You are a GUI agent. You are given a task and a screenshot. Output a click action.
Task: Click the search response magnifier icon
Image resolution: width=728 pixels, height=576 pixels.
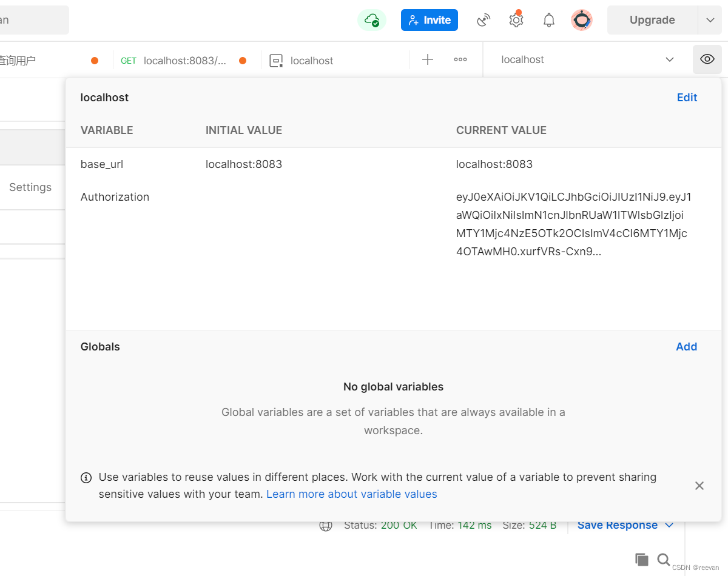[664, 559]
